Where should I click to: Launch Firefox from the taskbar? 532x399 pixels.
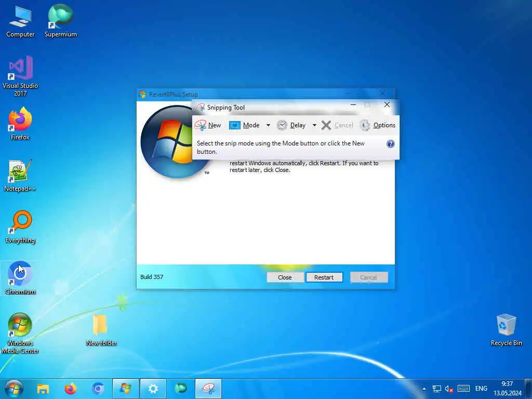coord(71,389)
